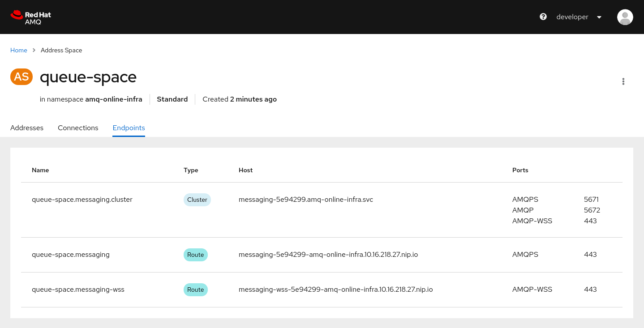The width and height of the screenshot is (644, 328).
Task: Click the 5672 port value
Action: click(x=592, y=210)
